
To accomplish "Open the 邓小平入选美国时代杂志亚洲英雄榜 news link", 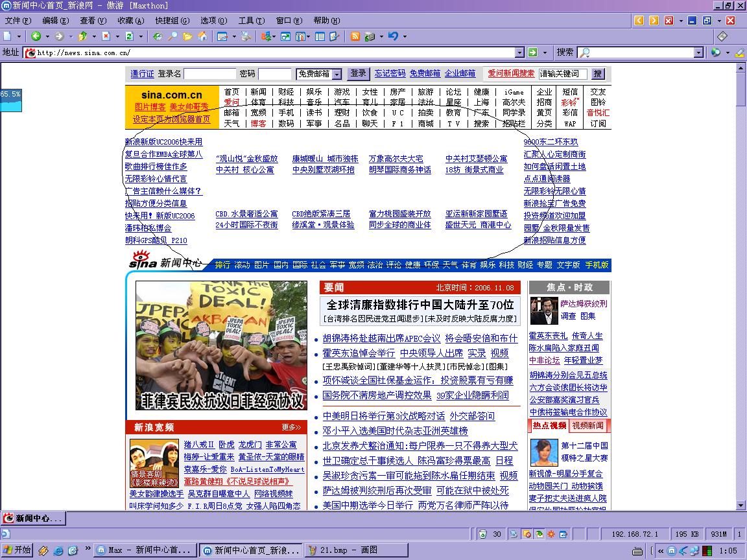I will (395, 431).
